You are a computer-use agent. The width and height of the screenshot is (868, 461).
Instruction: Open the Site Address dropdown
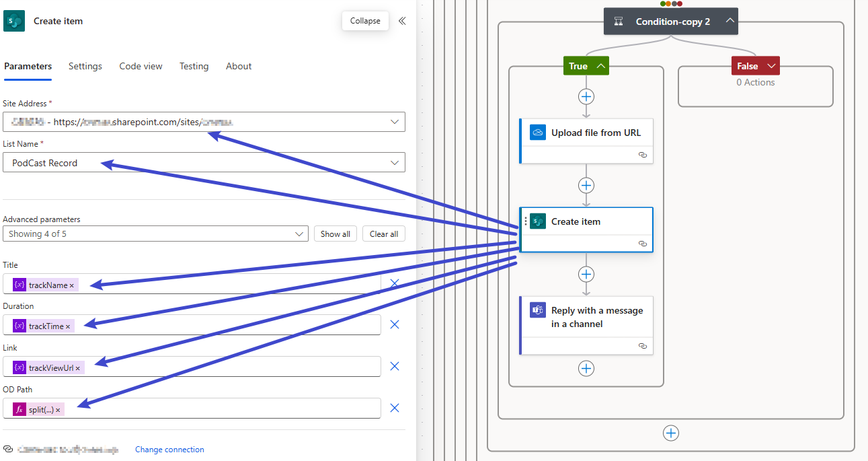coord(395,122)
